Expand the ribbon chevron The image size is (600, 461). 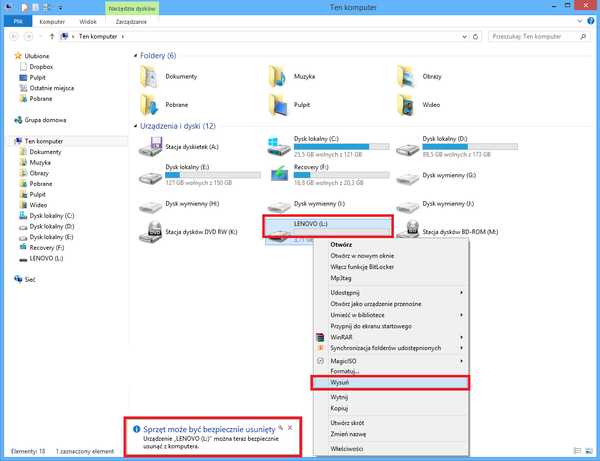pos(579,21)
